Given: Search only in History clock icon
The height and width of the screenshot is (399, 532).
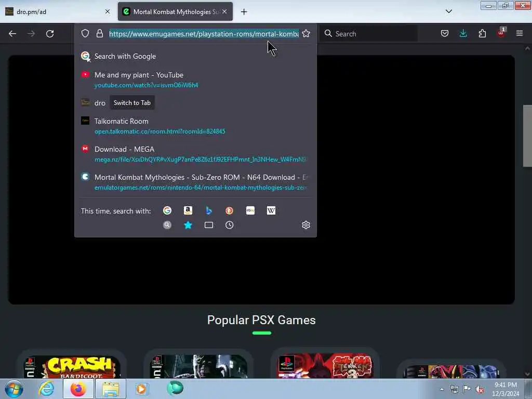Looking at the screenshot, I should tap(229, 225).
